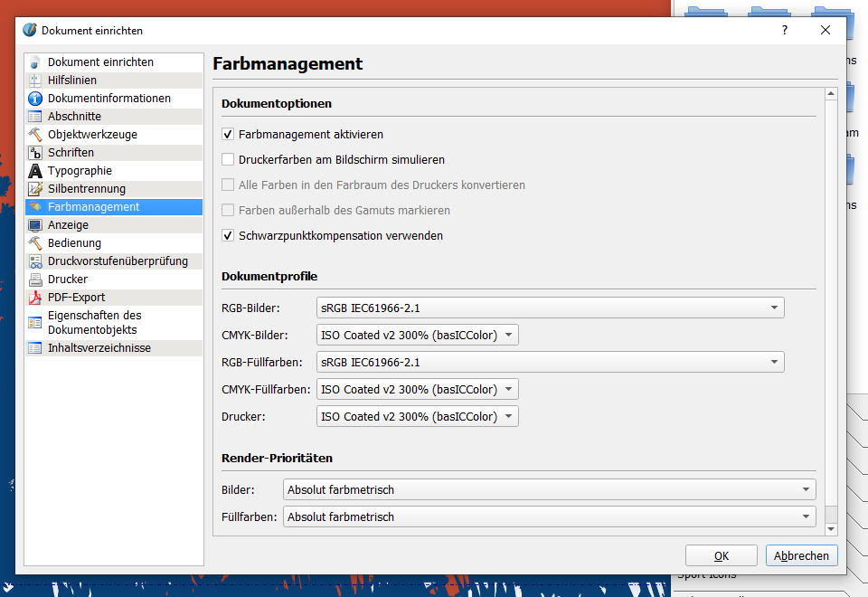Select the Objektwerkzeuge hammer icon
The width and height of the screenshot is (868, 597).
tap(35, 135)
